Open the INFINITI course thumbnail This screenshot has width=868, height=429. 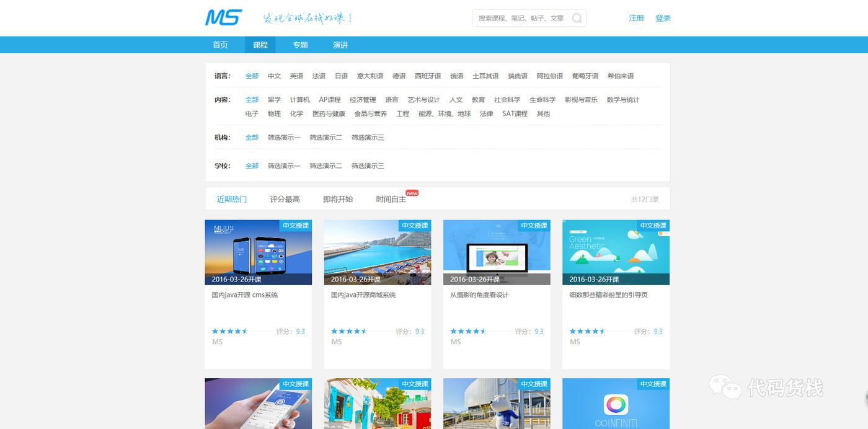point(616,404)
